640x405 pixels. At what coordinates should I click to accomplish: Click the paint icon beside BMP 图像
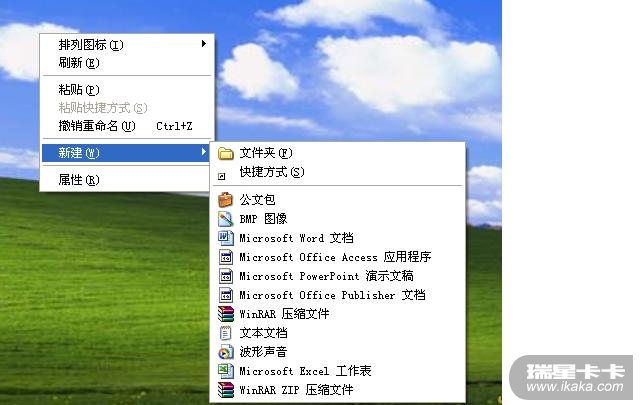(x=225, y=219)
